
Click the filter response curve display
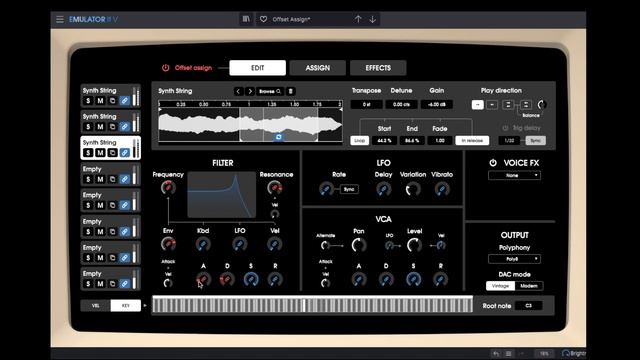click(222, 195)
